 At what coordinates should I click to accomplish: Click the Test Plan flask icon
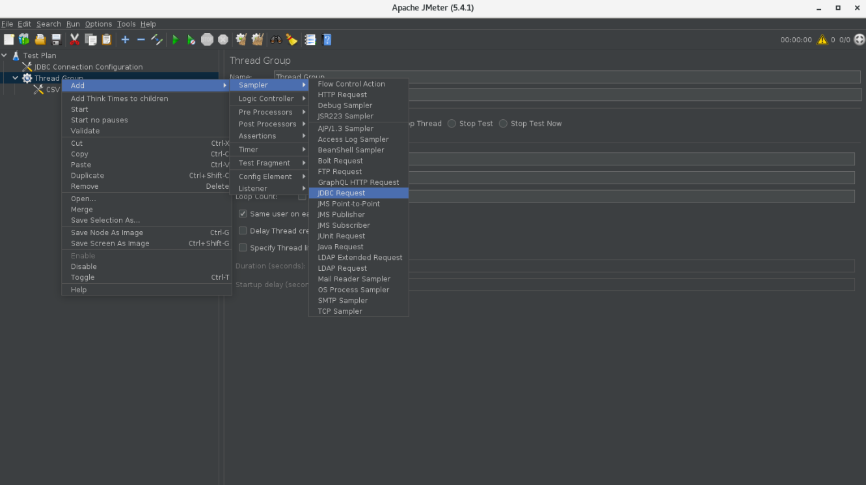coord(16,55)
